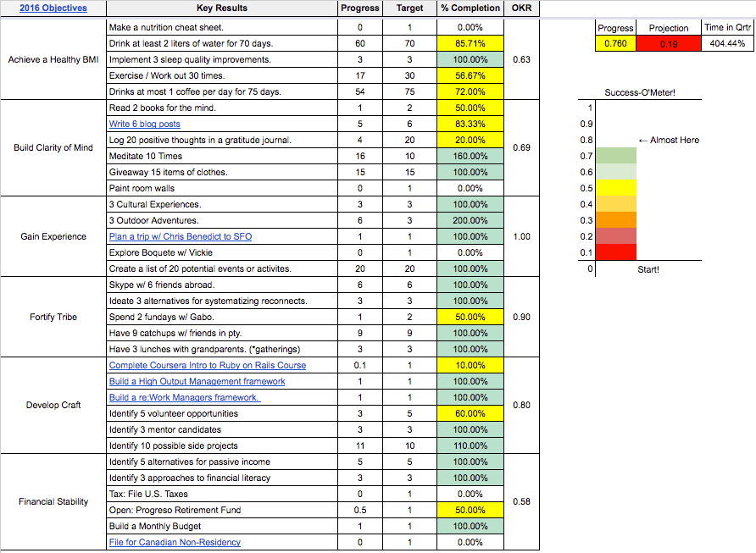Open the re:Work Managers framework link
This screenshot has height=553, width=756.
(184, 398)
